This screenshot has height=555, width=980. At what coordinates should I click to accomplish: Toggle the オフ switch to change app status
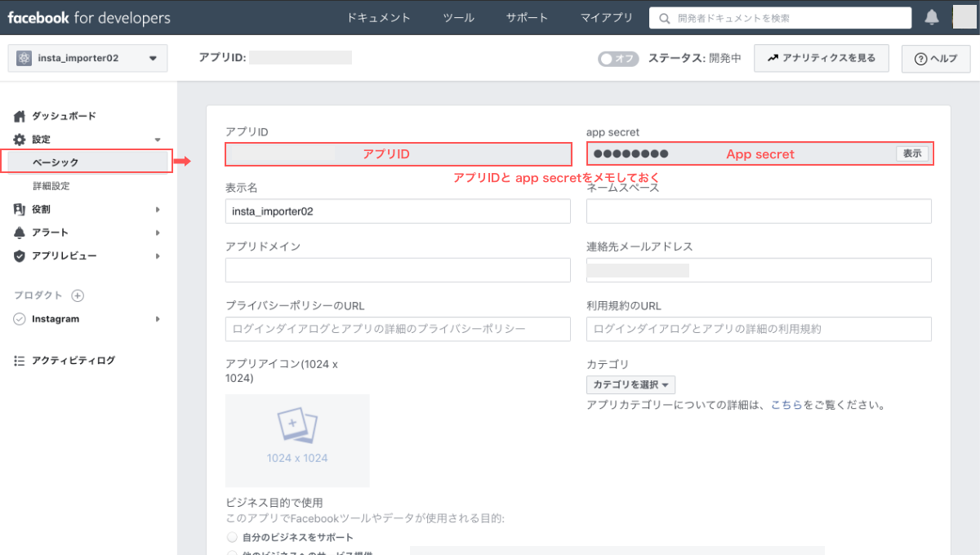pos(617,58)
